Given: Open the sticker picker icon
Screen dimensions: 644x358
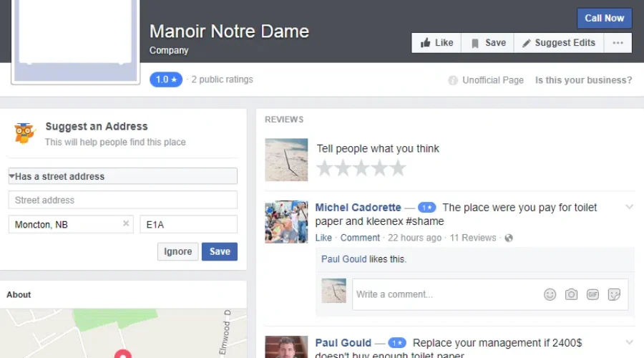Looking at the screenshot, I should pyautogui.click(x=614, y=294).
